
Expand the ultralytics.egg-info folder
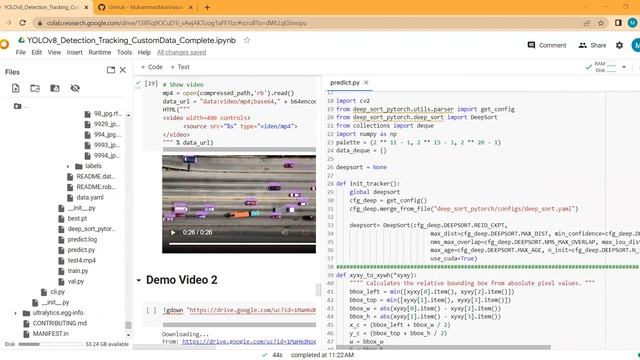(x=16, y=313)
